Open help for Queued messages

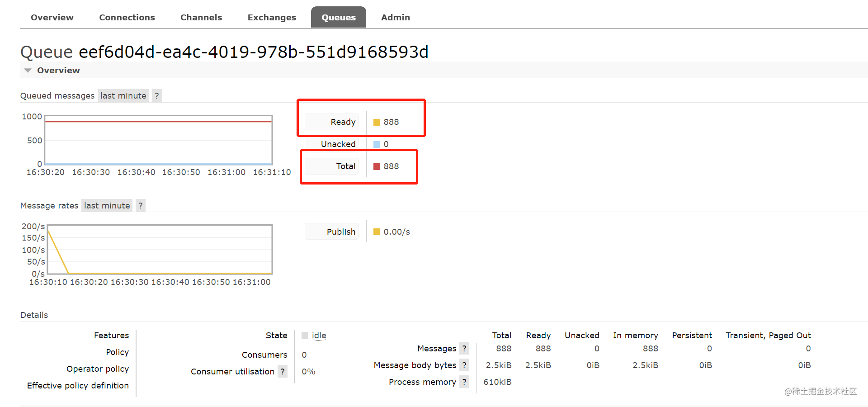click(157, 95)
